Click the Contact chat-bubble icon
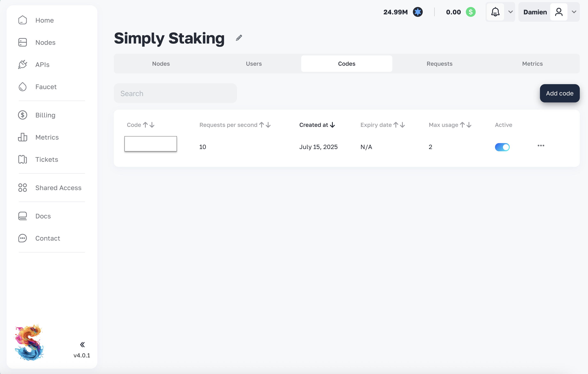Image resolution: width=588 pixels, height=374 pixels. (x=22, y=238)
